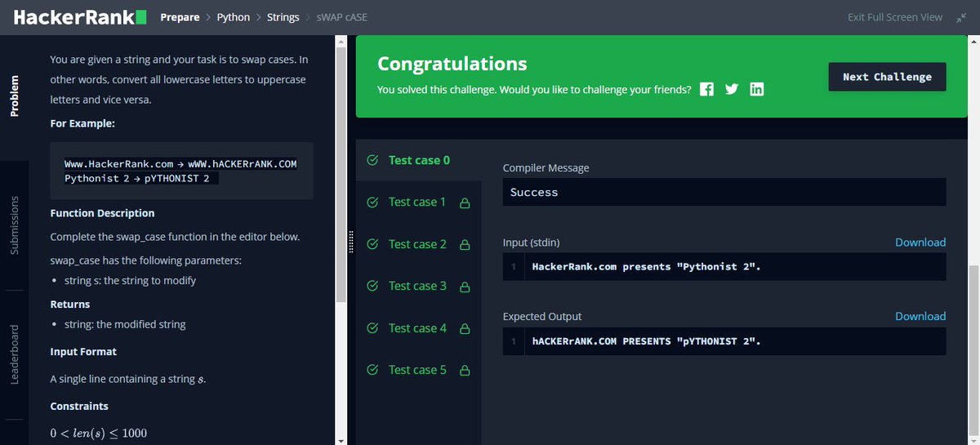The height and width of the screenshot is (445, 980).
Task: Share the result on Facebook
Action: coord(707,89)
